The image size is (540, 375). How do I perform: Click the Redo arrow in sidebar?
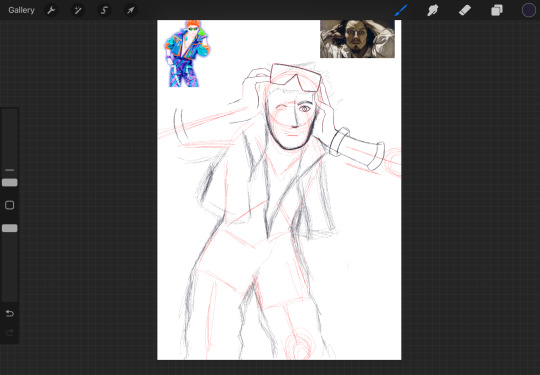coord(10,333)
